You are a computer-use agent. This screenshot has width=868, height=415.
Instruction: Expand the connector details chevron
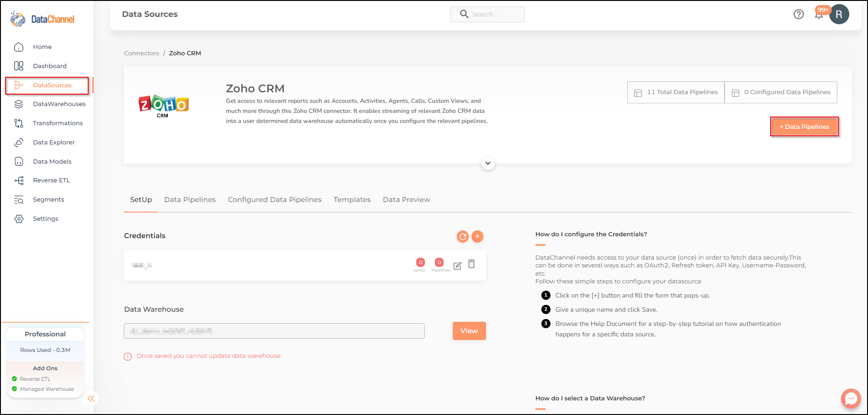tap(488, 163)
